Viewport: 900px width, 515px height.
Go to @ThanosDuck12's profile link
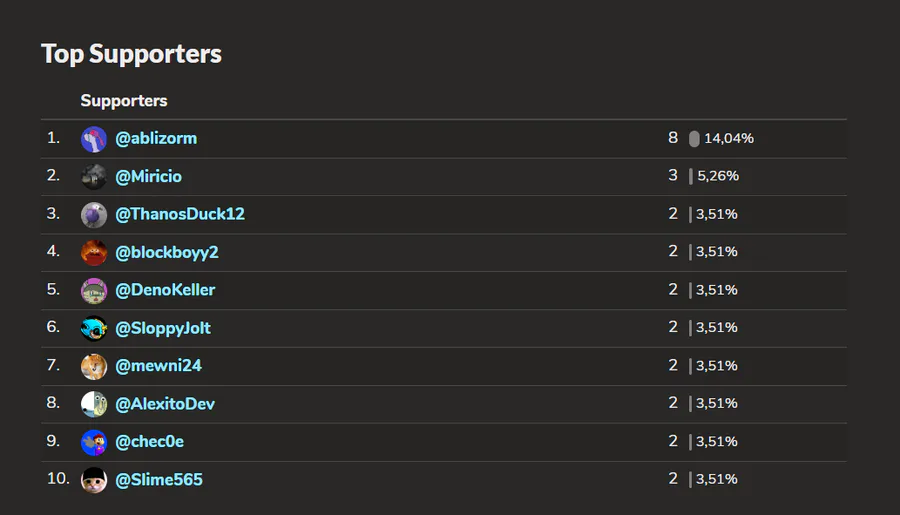180,214
